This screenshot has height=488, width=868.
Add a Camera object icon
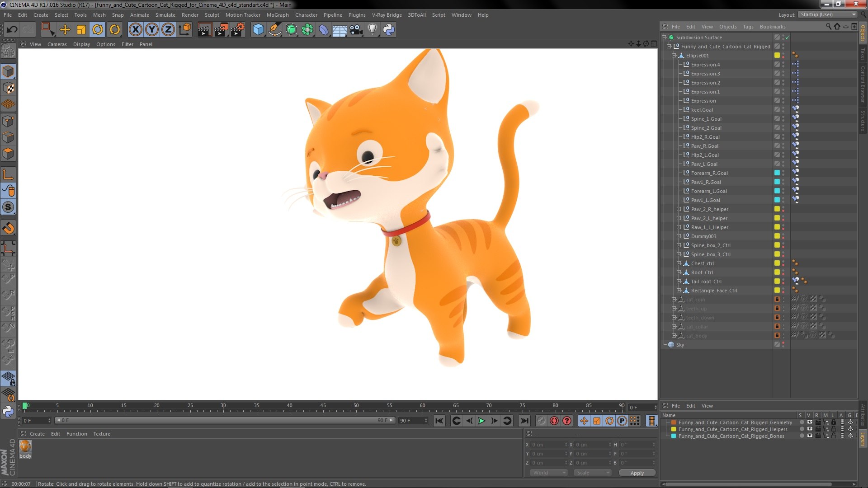point(356,30)
